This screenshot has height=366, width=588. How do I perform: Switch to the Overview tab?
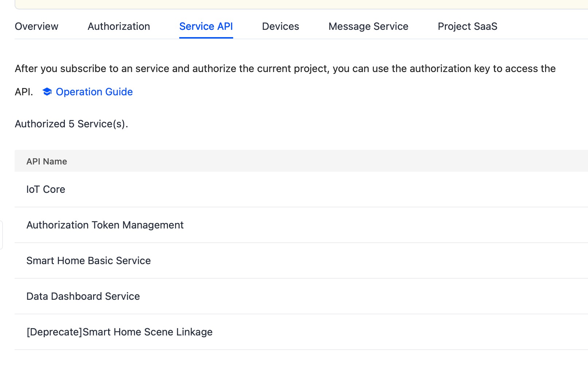[36, 27]
